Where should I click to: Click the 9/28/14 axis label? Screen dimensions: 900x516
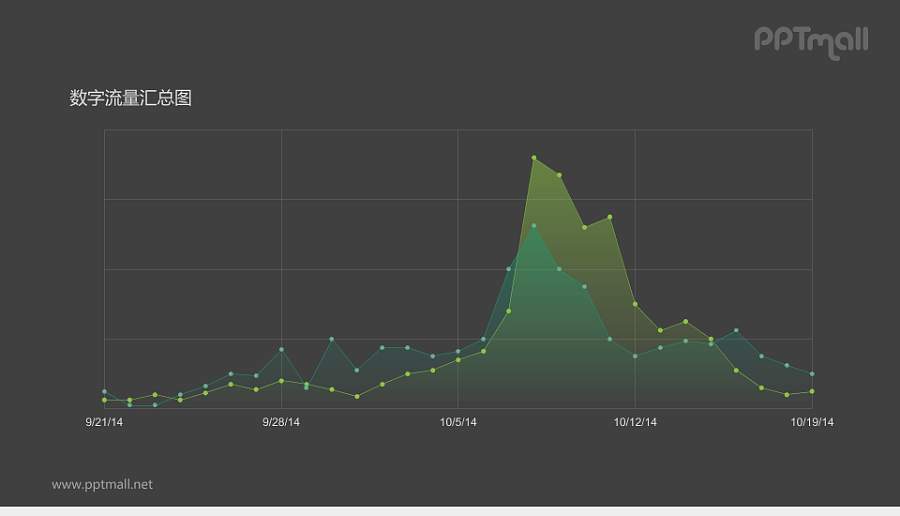(281, 422)
